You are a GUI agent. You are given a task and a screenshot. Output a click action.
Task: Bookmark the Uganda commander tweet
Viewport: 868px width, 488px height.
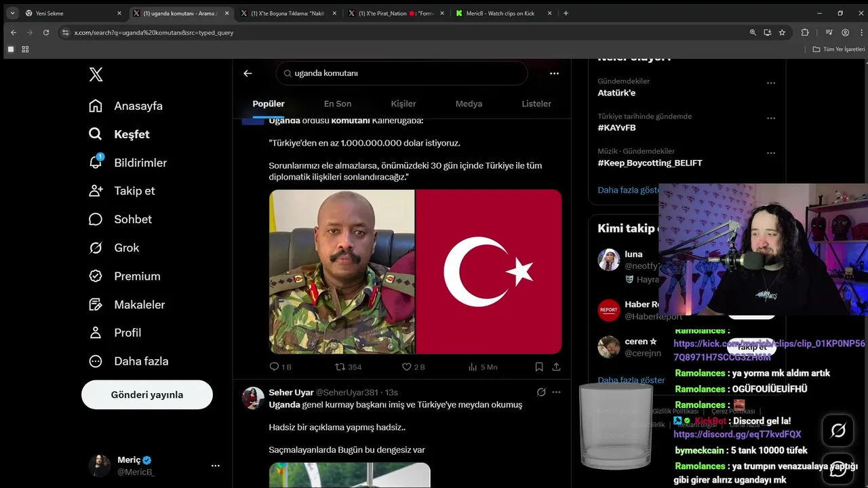click(x=539, y=367)
